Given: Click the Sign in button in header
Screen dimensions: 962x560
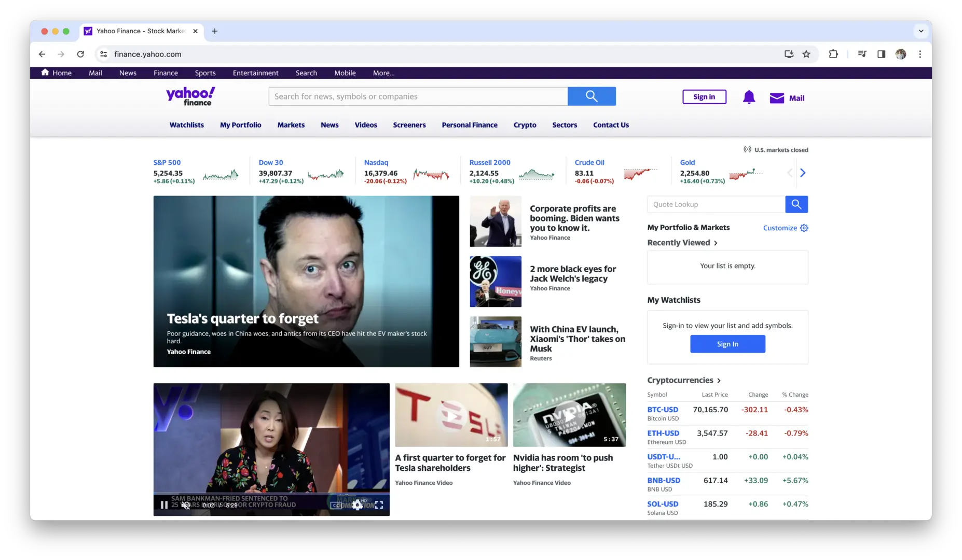Looking at the screenshot, I should 704,97.
